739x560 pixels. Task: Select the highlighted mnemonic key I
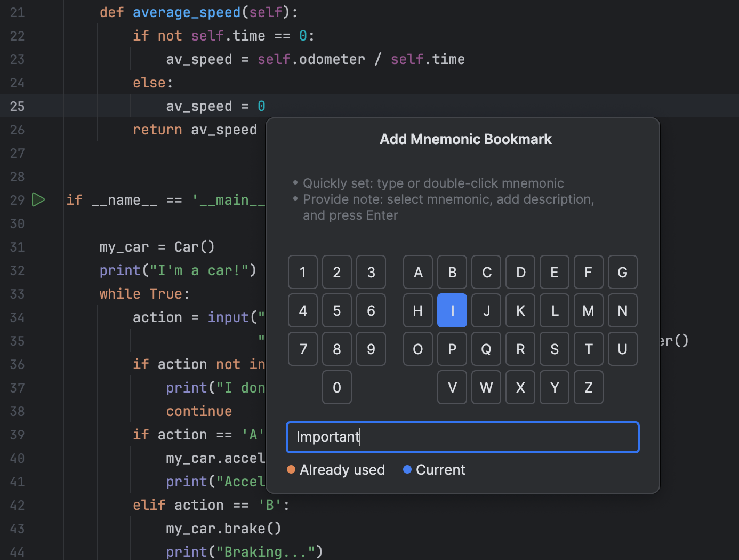click(x=452, y=310)
